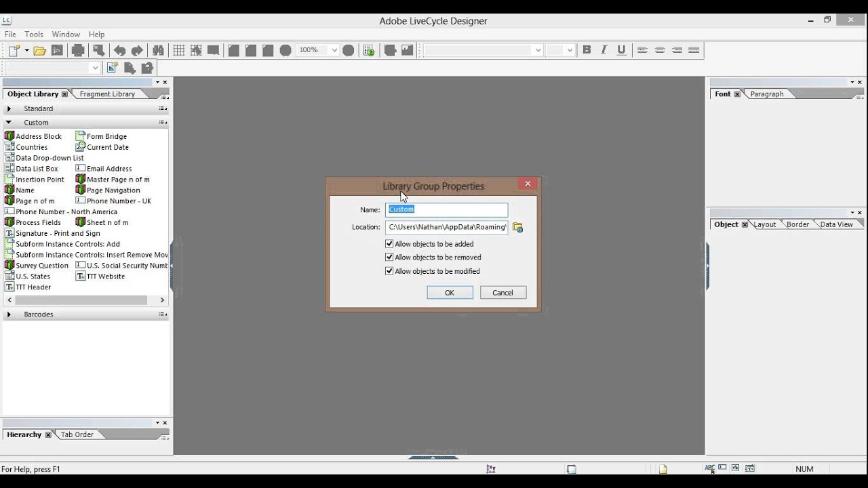Open the Window menu

66,35
